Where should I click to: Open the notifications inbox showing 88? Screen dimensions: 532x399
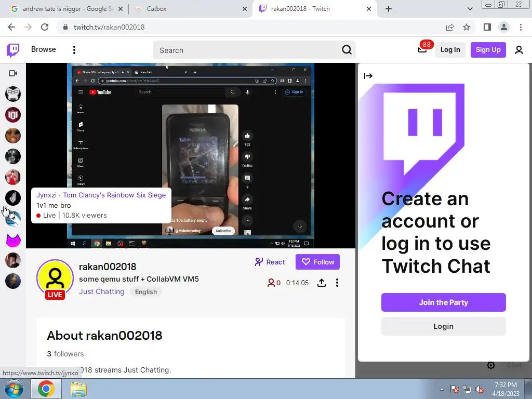(422, 49)
